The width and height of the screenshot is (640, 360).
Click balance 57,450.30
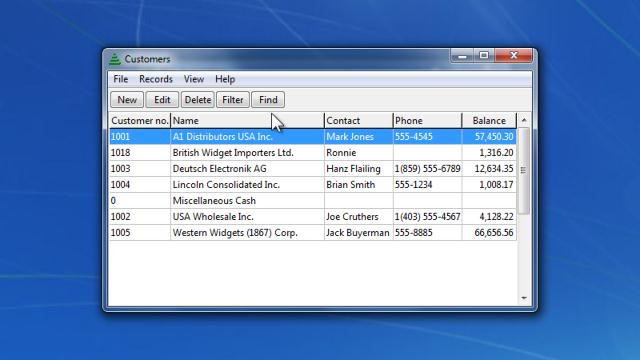(x=489, y=137)
